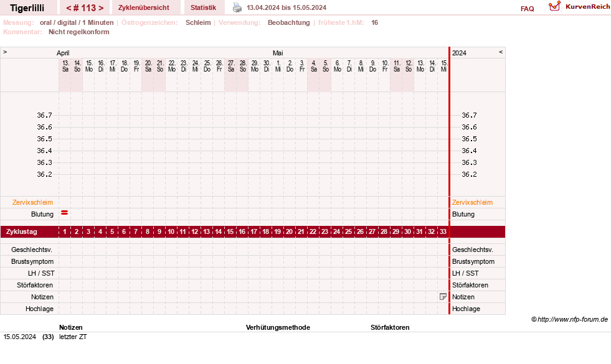Click the right 'Zervixschleim' label
This screenshot has height=364, width=611.
(x=472, y=202)
